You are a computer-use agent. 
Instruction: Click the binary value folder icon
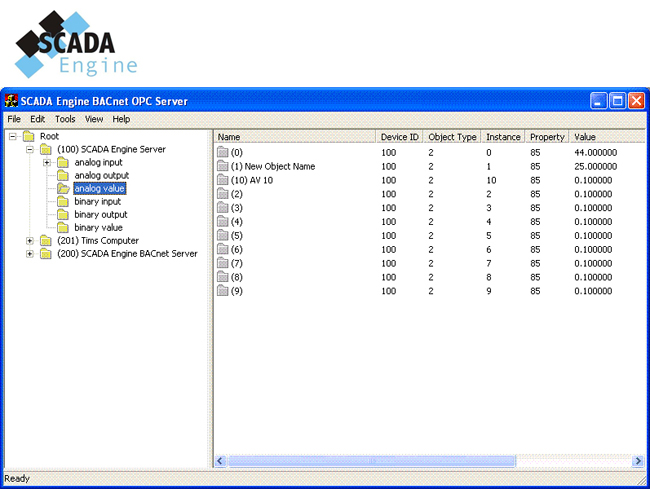coord(63,228)
